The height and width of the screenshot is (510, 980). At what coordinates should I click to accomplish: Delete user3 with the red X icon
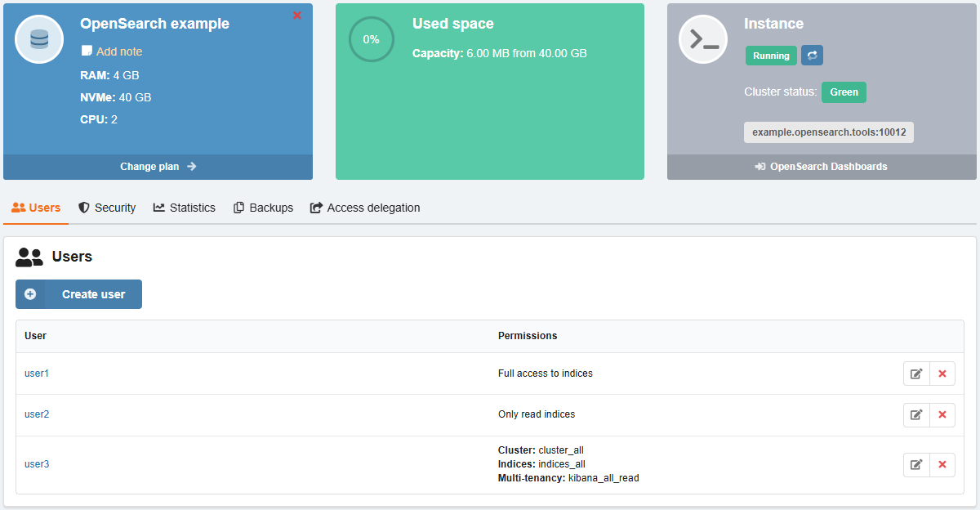point(942,464)
